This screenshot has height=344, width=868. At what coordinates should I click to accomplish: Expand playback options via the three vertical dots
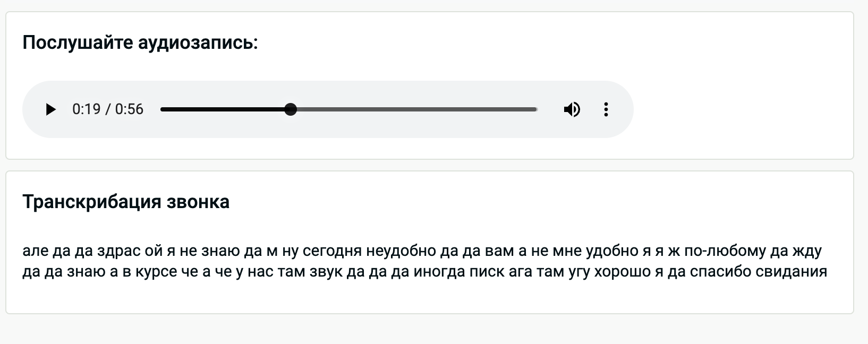point(606,109)
